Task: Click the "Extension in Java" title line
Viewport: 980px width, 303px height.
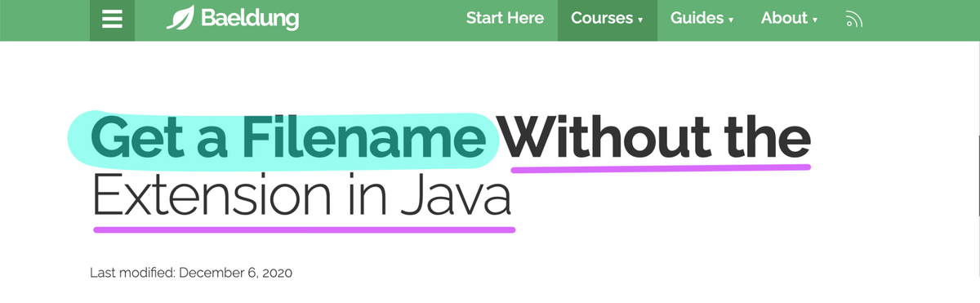Action: pos(301,196)
